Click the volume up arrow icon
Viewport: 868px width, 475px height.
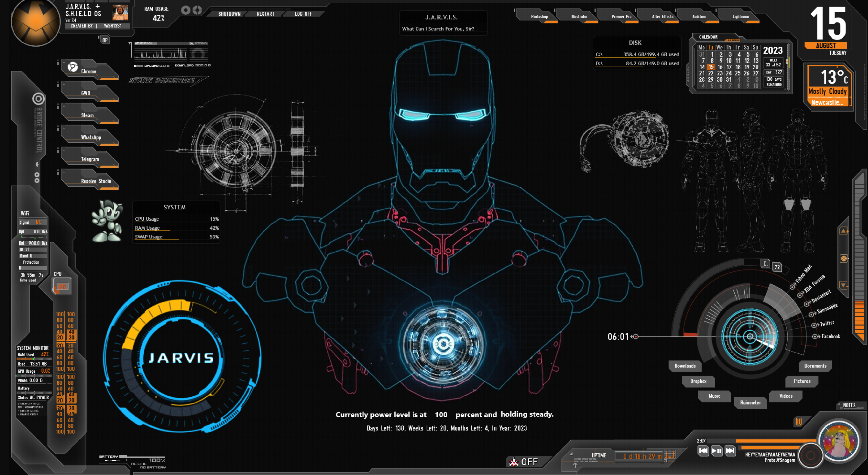(843, 231)
